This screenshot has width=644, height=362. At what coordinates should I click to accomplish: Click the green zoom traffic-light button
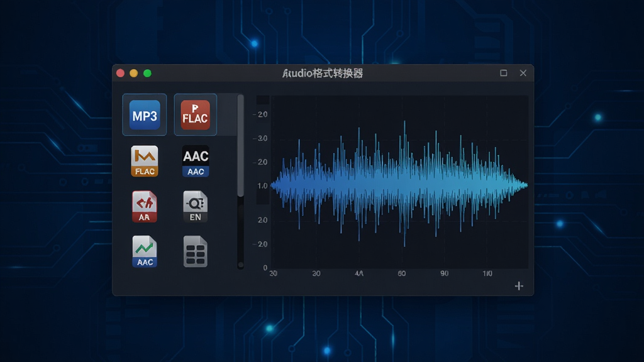pyautogui.click(x=147, y=73)
